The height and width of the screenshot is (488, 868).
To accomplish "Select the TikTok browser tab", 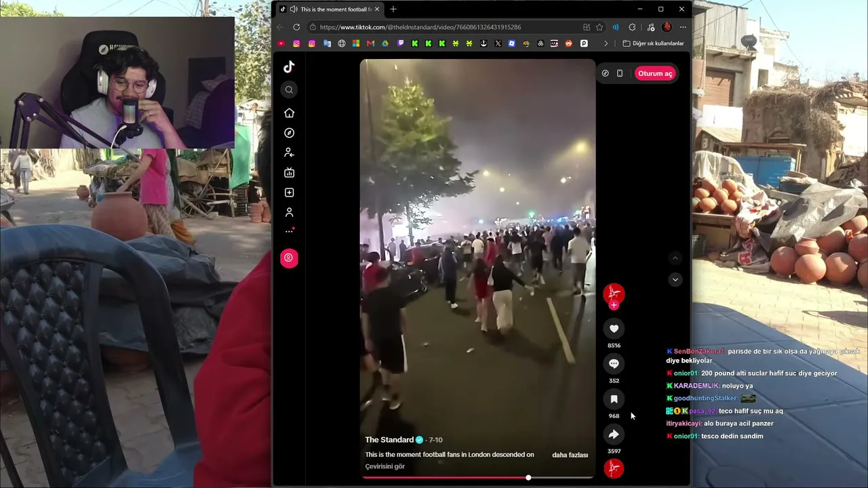I will coord(330,9).
